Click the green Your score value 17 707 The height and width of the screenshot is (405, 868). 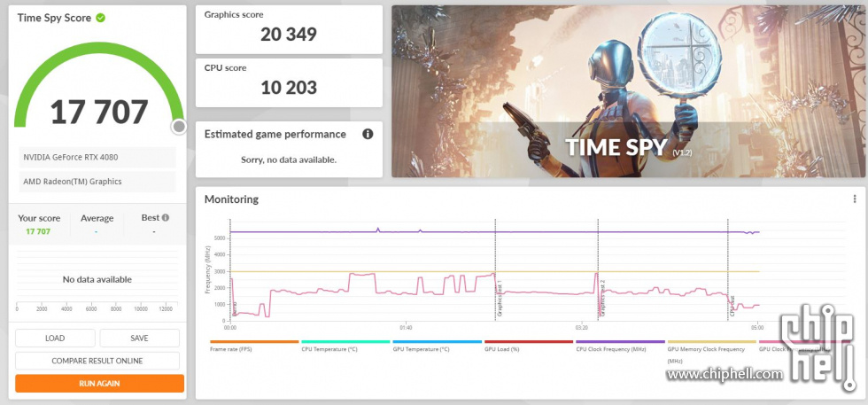[38, 231]
